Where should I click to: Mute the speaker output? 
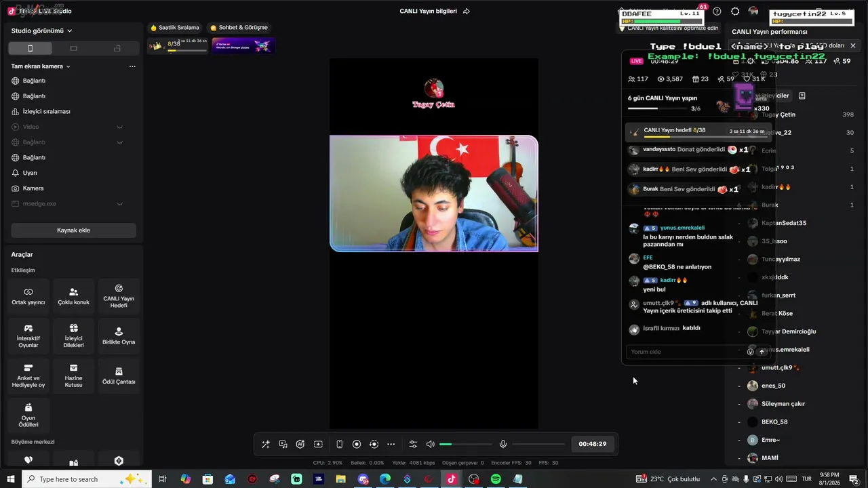[x=430, y=444]
